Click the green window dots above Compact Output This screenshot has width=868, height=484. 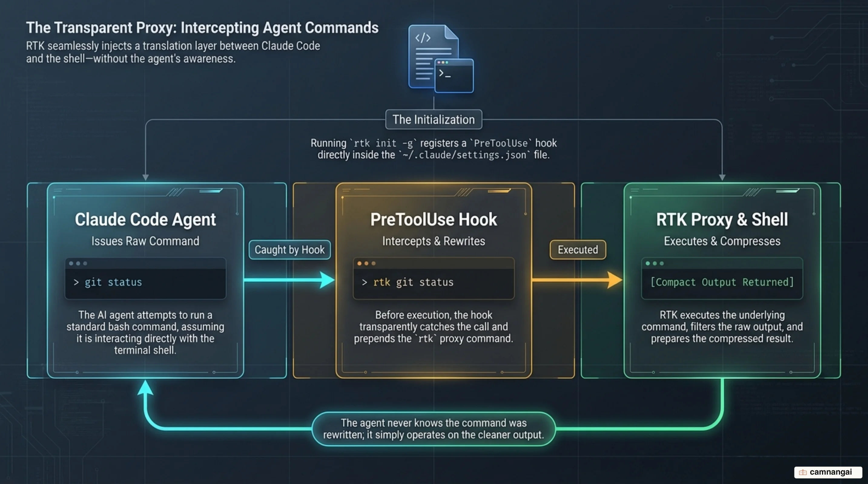pos(655,263)
